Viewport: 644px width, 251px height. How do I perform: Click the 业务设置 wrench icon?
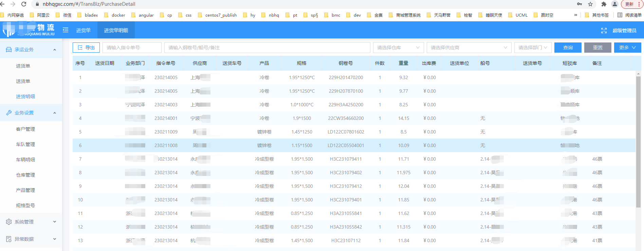click(x=9, y=113)
